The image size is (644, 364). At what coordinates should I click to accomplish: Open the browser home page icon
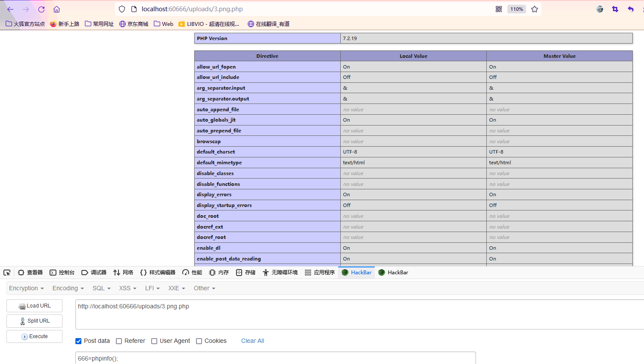coord(56,9)
